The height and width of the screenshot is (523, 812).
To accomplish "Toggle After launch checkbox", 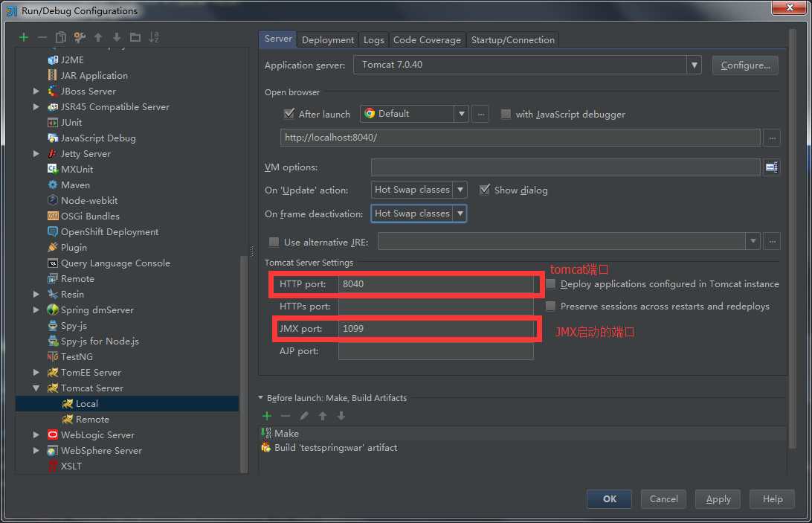I will click(289, 114).
